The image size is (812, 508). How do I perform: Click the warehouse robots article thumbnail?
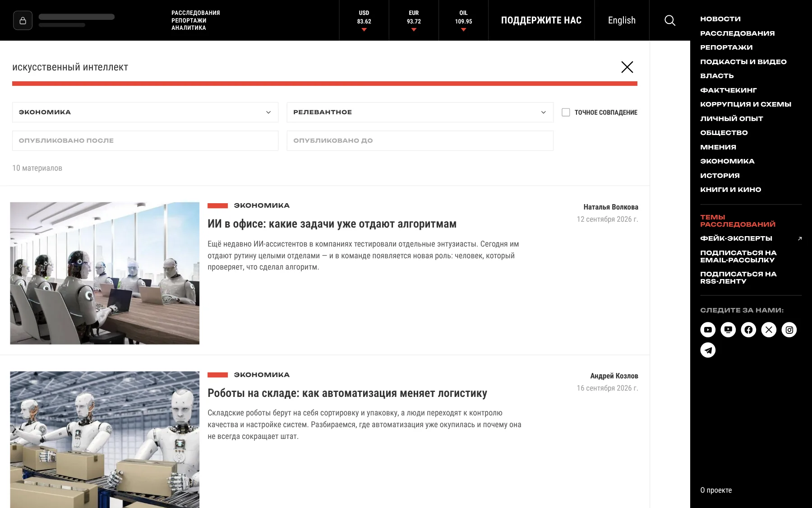[x=105, y=439]
